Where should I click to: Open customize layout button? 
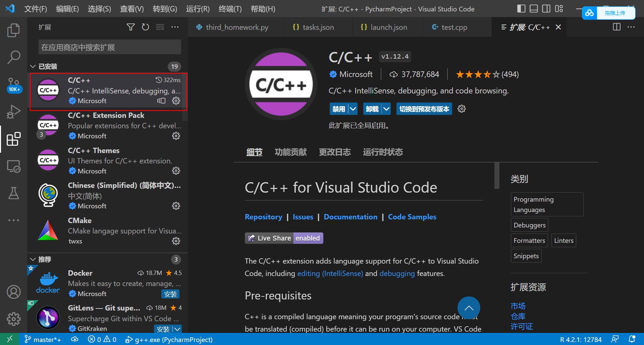point(559,9)
